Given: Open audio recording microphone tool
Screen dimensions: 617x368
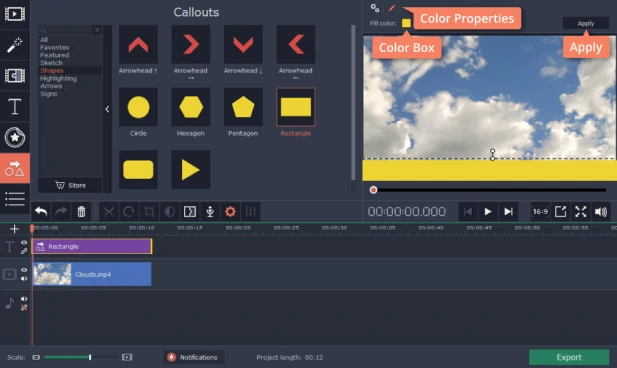Looking at the screenshot, I should (x=210, y=212).
